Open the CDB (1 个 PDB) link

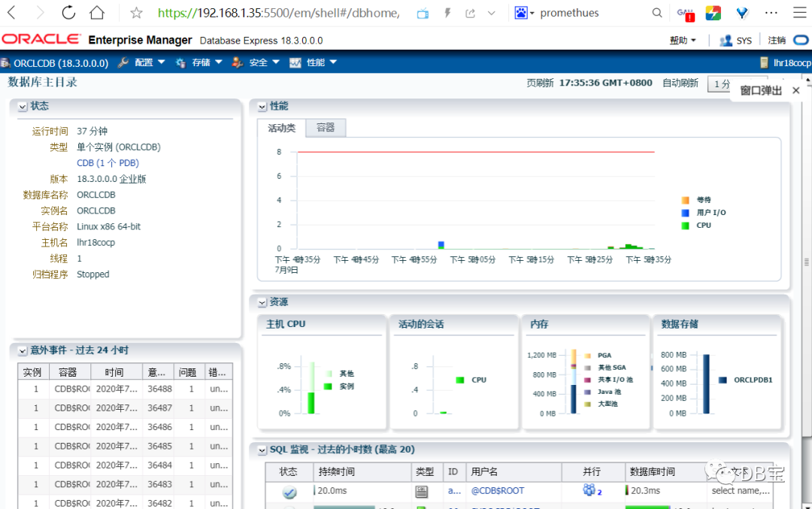point(108,162)
